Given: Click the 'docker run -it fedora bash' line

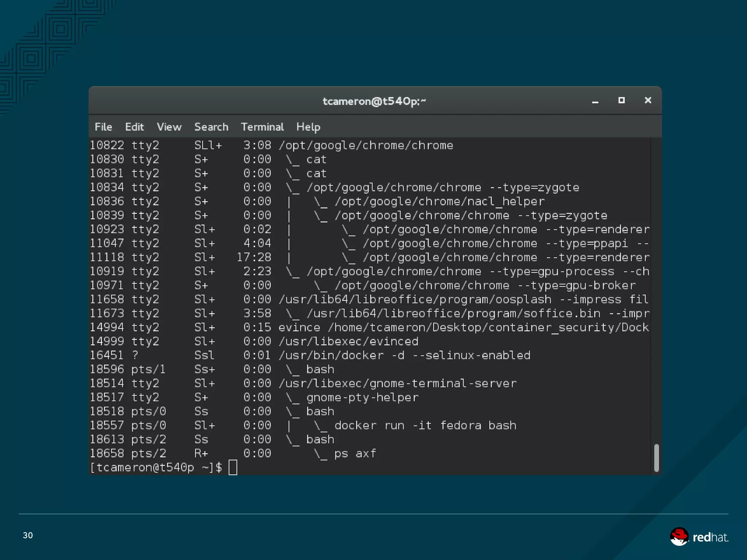Looking at the screenshot, I should (425, 425).
